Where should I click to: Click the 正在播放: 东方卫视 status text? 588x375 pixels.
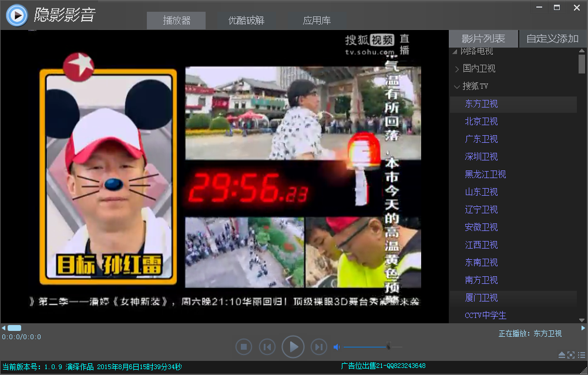(530, 334)
